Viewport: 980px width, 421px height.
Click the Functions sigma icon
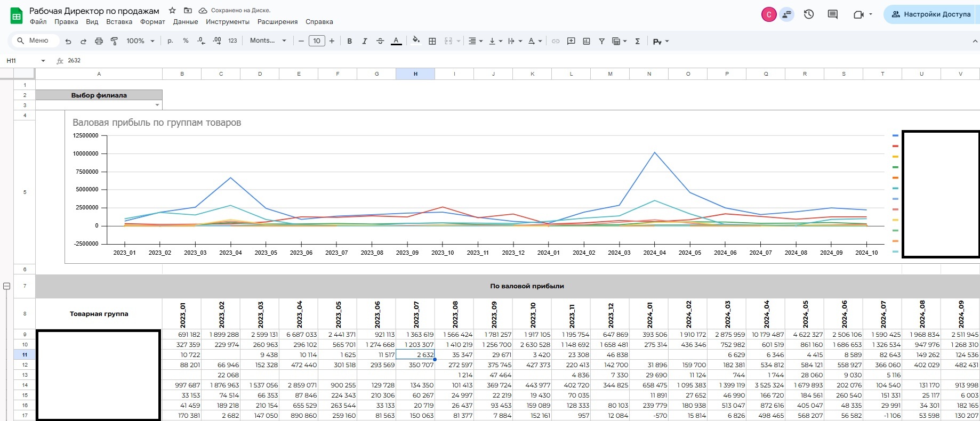(637, 41)
